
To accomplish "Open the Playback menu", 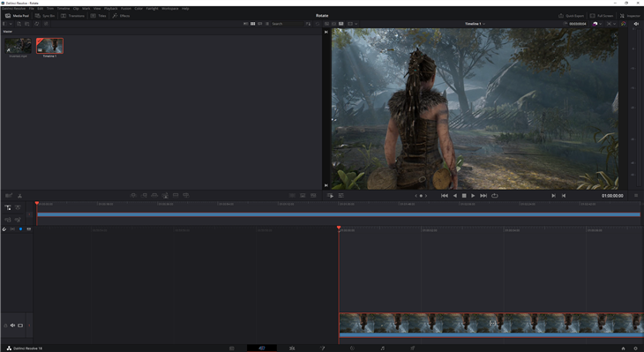I will (110, 8).
